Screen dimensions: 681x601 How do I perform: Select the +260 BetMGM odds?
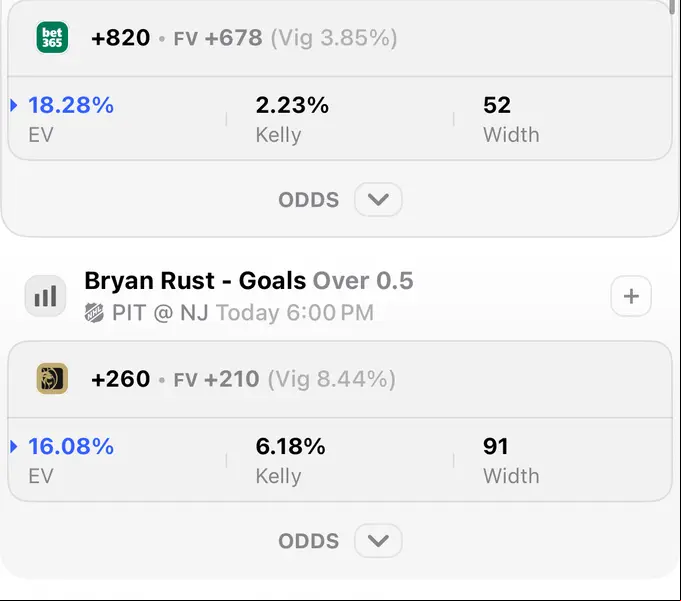(x=121, y=379)
